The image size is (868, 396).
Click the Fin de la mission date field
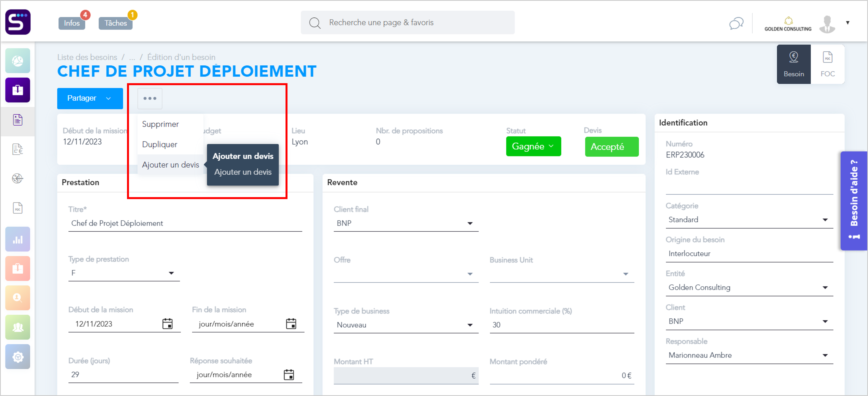pos(248,324)
